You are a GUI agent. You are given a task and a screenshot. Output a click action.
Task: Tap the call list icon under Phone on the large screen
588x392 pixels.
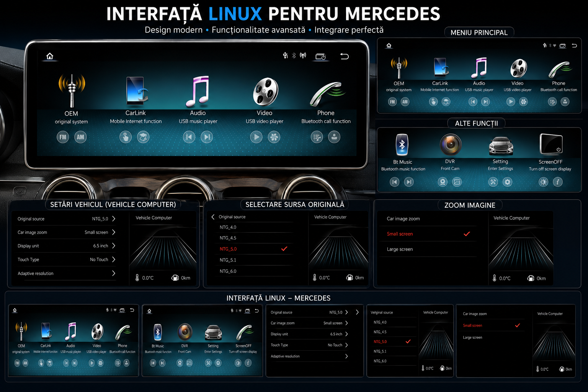click(317, 137)
